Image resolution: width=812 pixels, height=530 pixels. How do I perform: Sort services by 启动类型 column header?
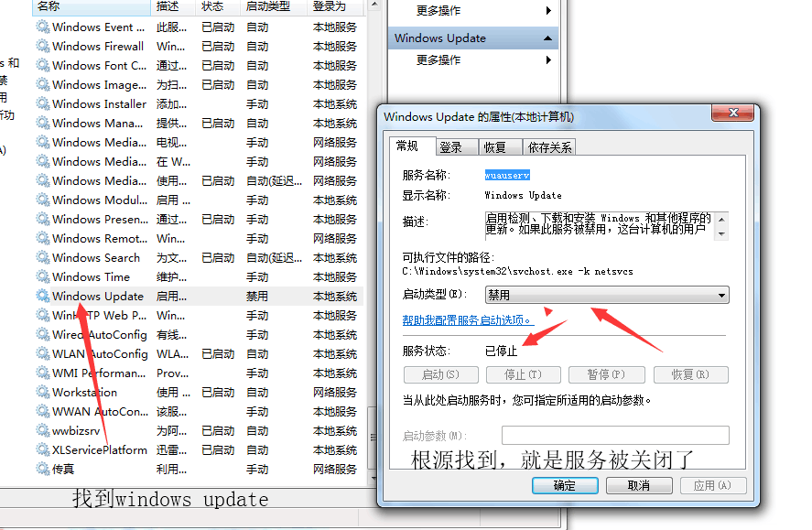(x=274, y=6)
